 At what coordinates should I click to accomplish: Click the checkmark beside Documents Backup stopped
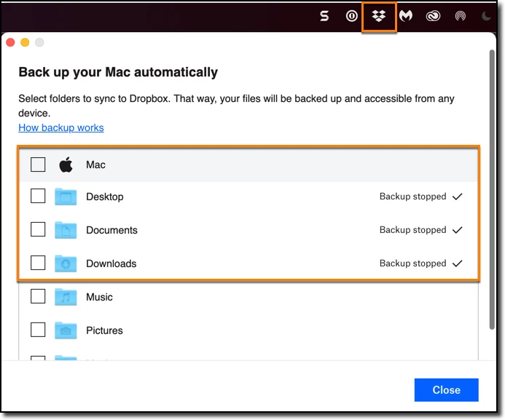[x=458, y=230]
